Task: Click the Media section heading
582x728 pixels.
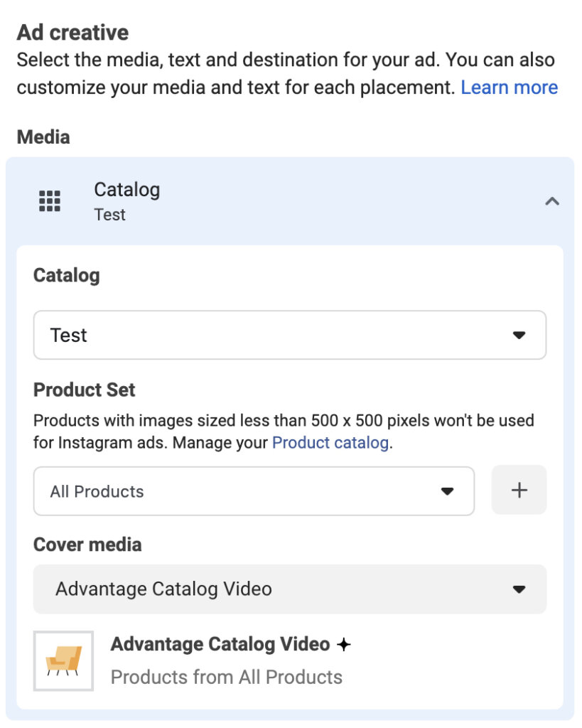Action: coord(44,136)
